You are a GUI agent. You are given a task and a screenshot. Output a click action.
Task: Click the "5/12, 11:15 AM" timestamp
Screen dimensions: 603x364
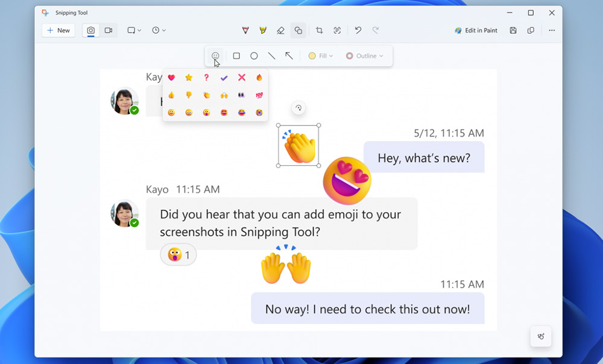[x=449, y=133]
